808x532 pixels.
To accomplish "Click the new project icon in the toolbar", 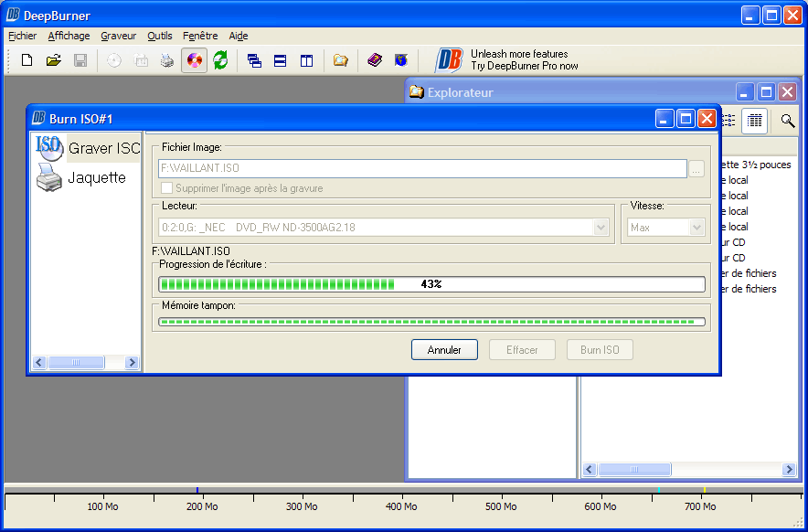I will 27,60.
